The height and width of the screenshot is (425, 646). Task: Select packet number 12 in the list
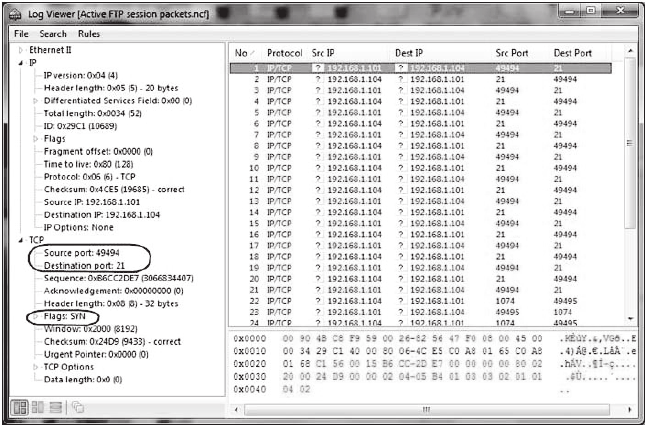[421, 190]
